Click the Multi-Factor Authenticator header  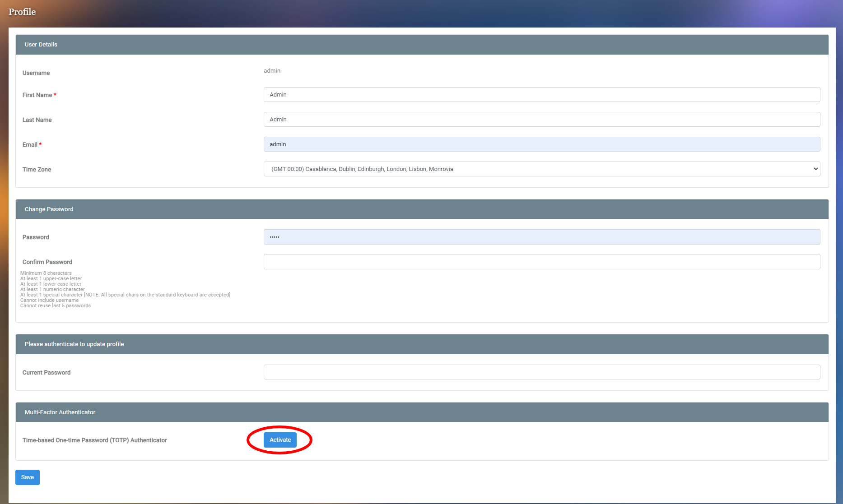click(422, 412)
